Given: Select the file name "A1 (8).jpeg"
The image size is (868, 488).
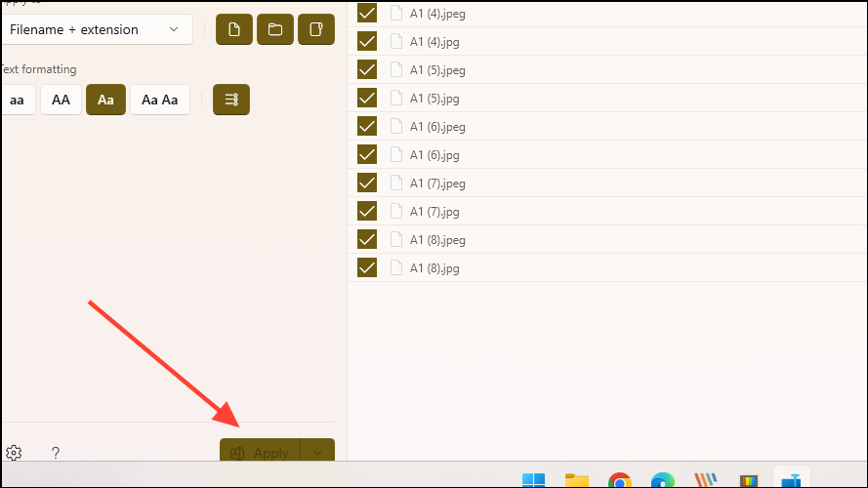Looking at the screenshot, I should (x=437, y=240).
